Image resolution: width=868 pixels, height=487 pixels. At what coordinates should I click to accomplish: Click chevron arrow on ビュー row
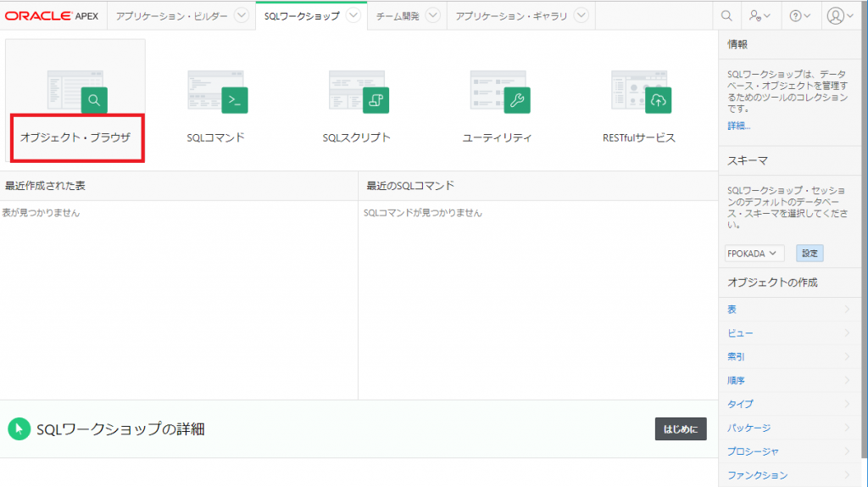point(847,333)
